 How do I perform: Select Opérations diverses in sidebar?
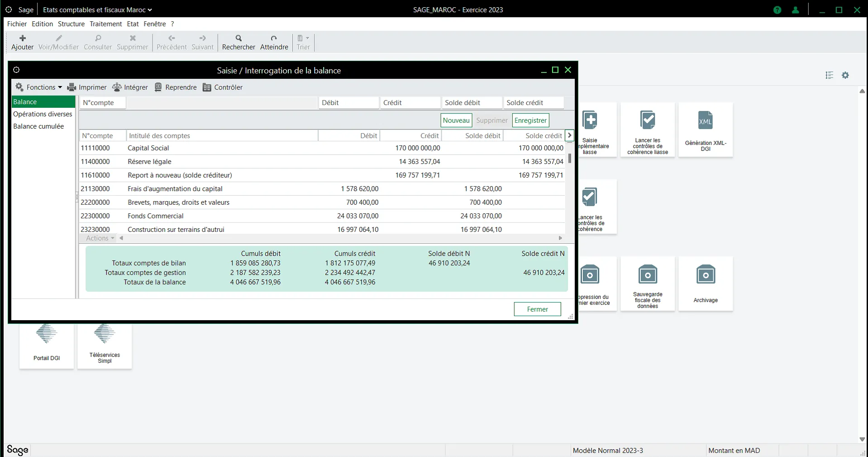pos(43,114)
